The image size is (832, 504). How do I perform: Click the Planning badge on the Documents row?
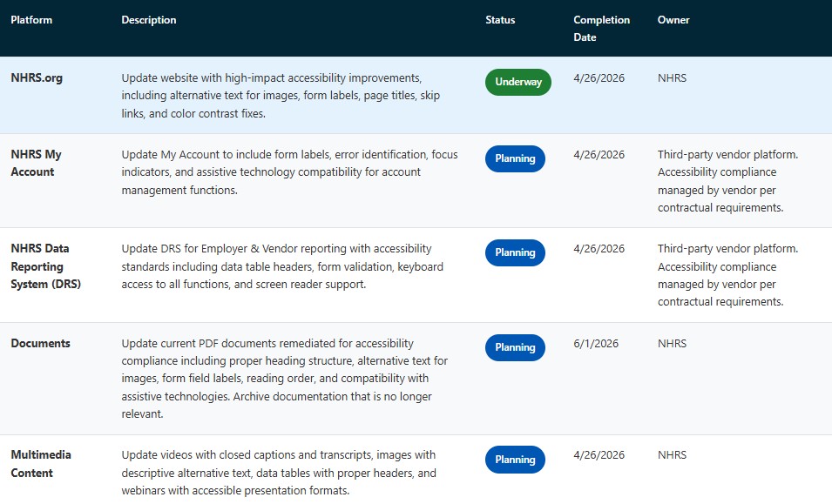(x=515, y=346)
